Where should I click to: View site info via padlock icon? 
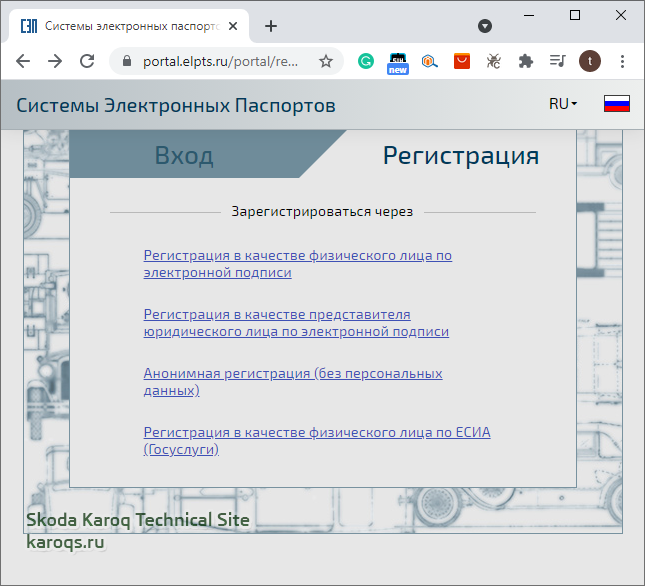126,61
